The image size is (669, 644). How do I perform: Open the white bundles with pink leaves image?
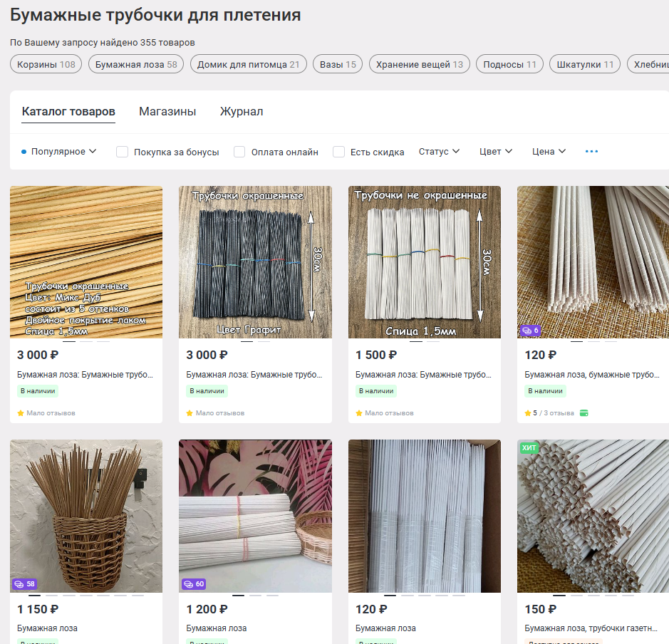255,516
